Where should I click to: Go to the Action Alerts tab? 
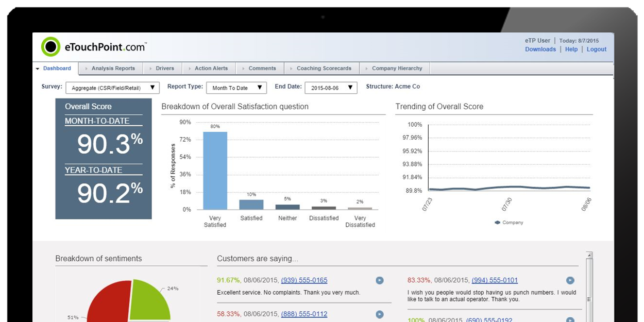[209, 69]
